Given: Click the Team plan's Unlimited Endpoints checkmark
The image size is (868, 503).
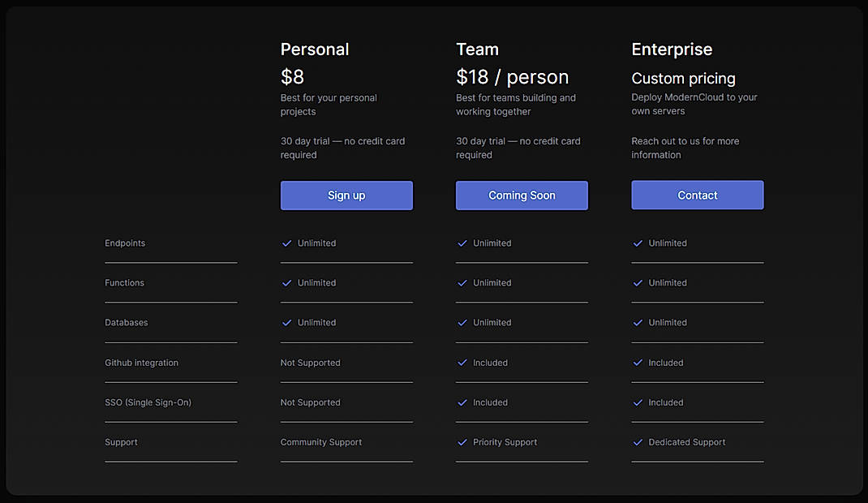Looking at the screenshot, I should click(x=462, y=243).
